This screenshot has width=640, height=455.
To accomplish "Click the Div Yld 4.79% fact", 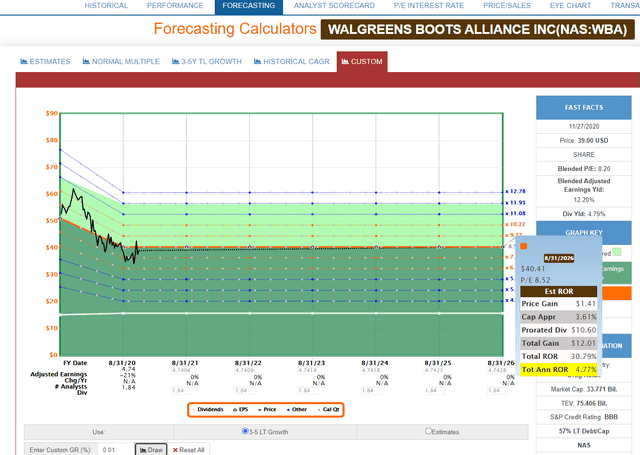I will click(584, 214).
